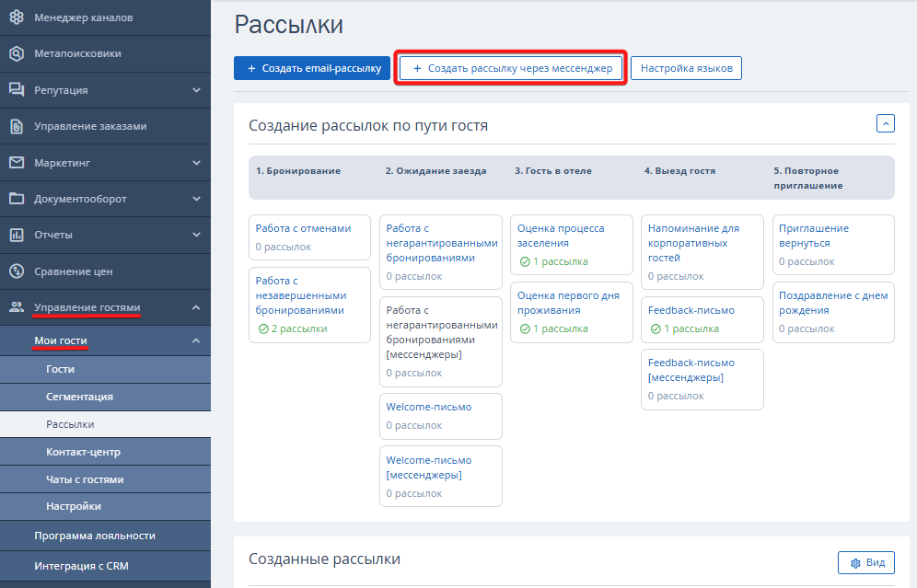Click the Документооборот folder icon
917x588 pixels.
(17, 199)
